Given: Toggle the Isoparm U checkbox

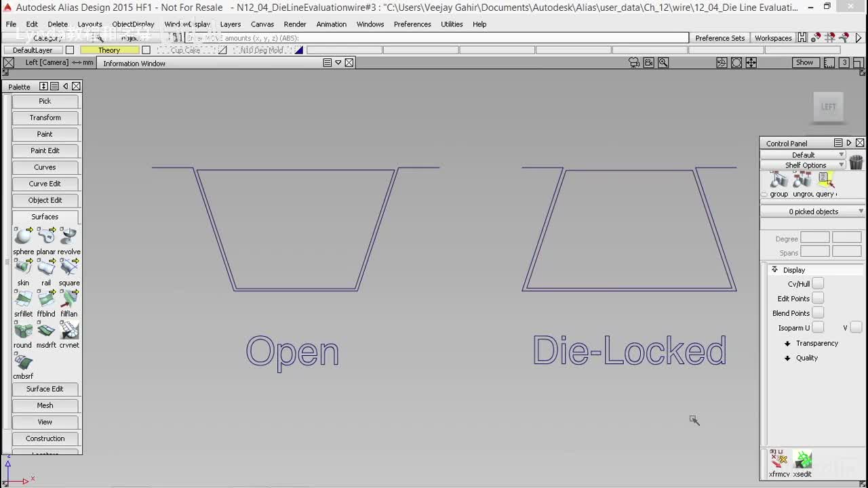Looking at the screenshot, I should pos(818,328).
